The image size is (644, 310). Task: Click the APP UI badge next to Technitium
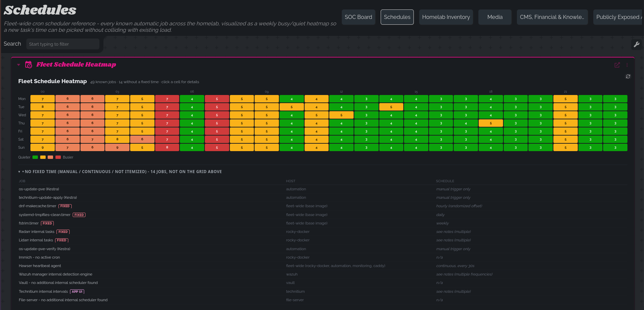click(x=77, y=292)
